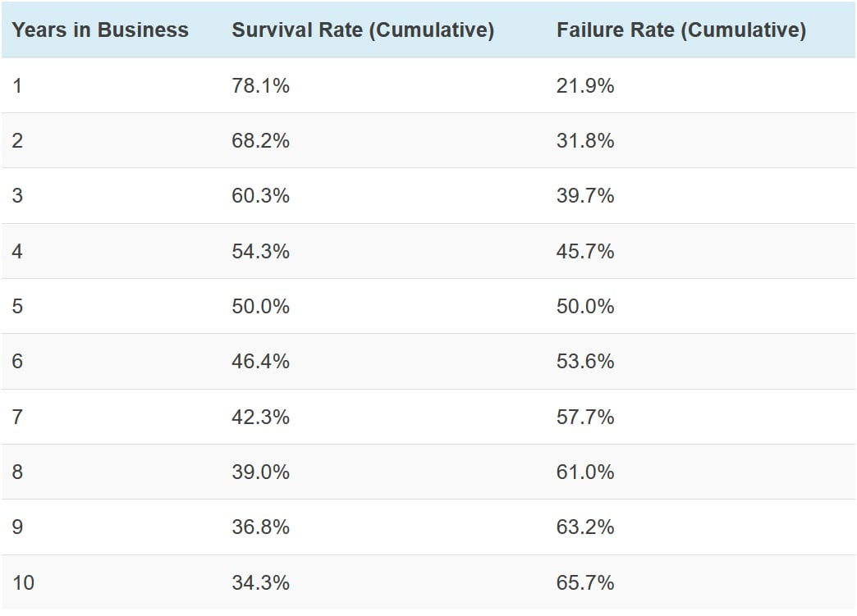The width and height of the screenshot is (857, 616).
Task: Click the 65.7% failure rate cell
Action: click(584, 582)
